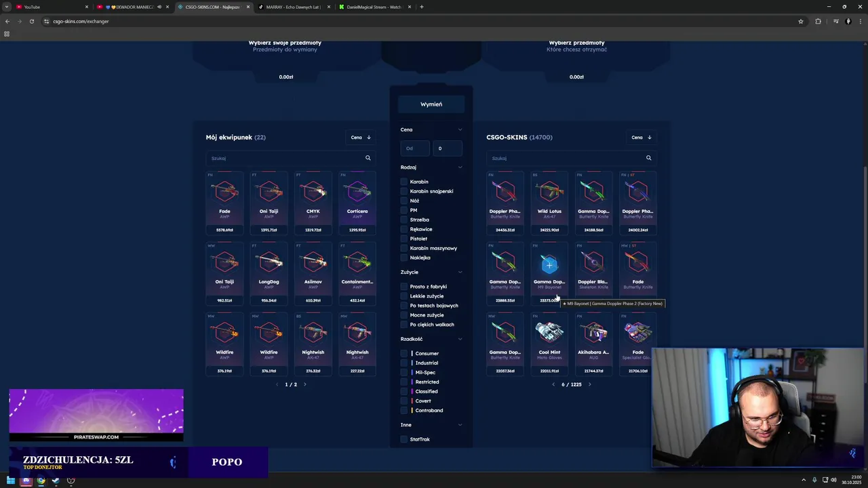This screenshot has width=868, height=488.
Task: Tick the PM checkbox
Action: pos(404,210)
